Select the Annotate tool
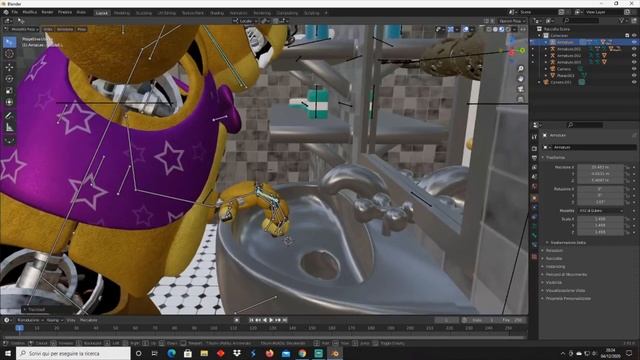 point(9,116)
